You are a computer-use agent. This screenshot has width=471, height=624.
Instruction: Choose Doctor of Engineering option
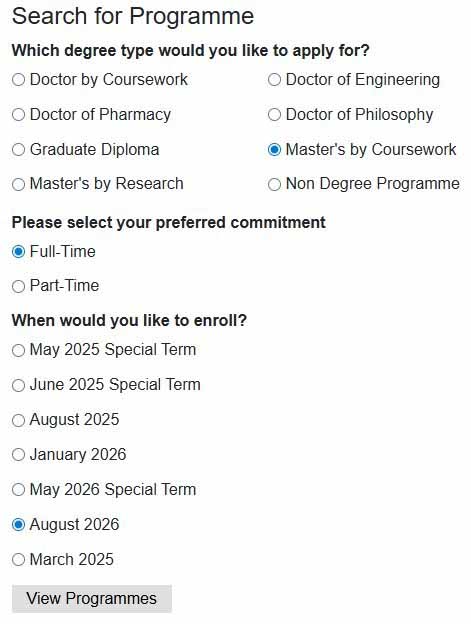click(274, 80)
